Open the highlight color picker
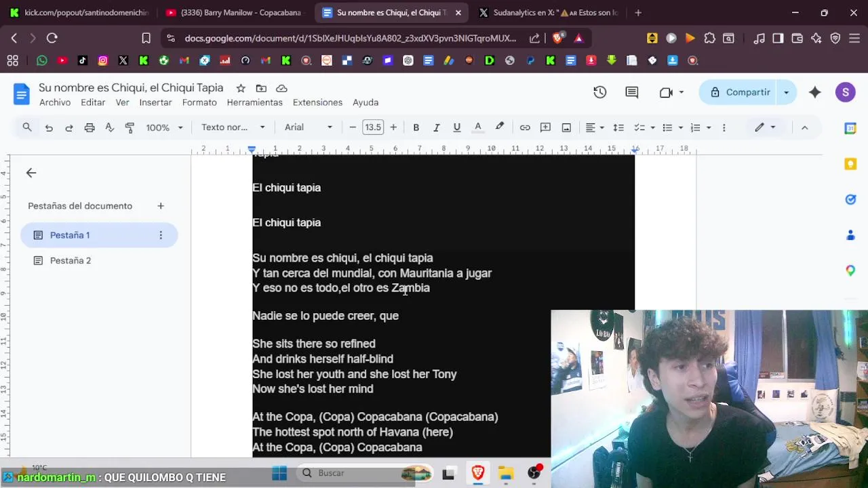 click(x=500, y=127)
